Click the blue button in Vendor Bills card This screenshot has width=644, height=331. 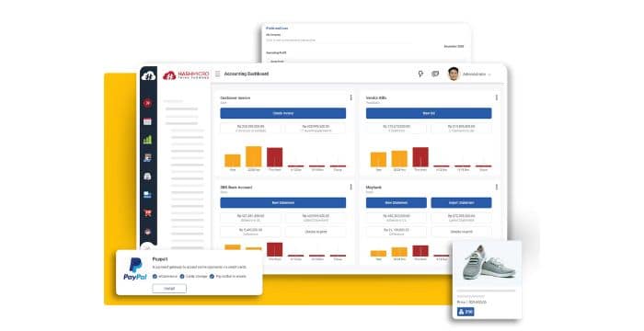(x=429, y=113)
